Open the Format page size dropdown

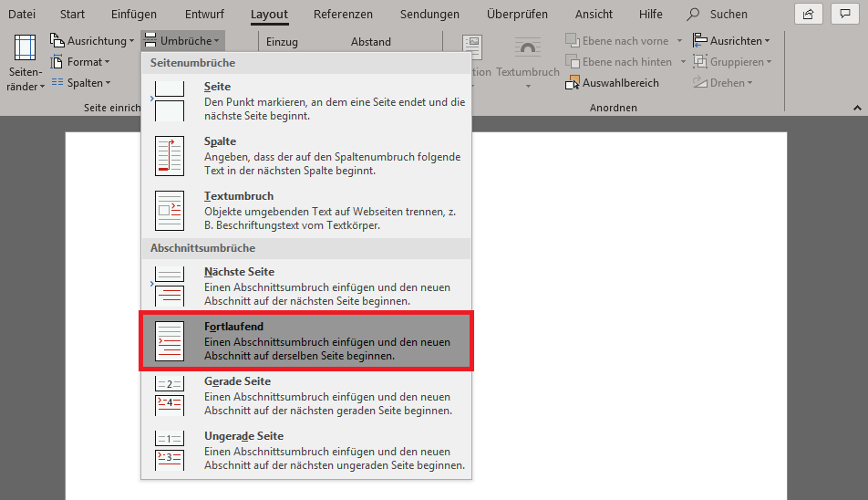pyautogui.click(x=82, y=62)
